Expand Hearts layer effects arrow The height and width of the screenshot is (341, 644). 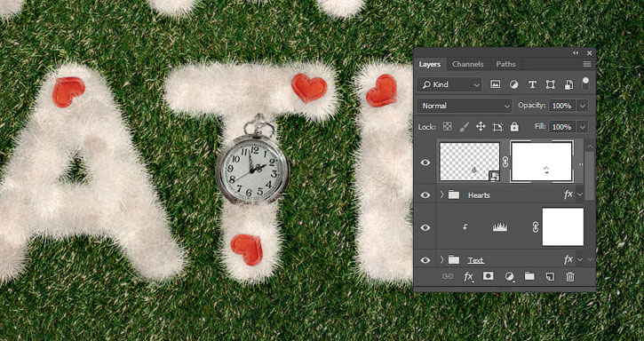tap(580, 194)
